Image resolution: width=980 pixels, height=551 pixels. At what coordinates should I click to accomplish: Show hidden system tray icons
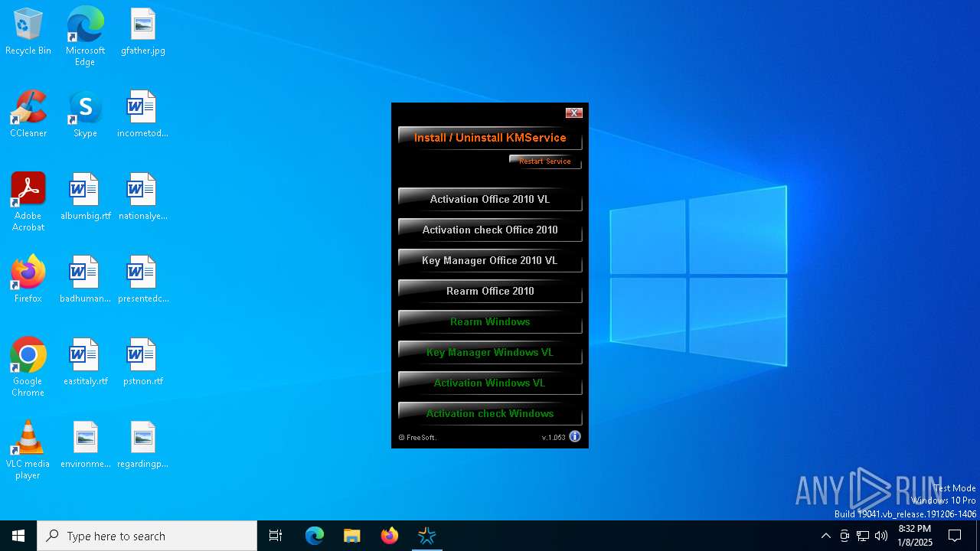click(825, 536)
